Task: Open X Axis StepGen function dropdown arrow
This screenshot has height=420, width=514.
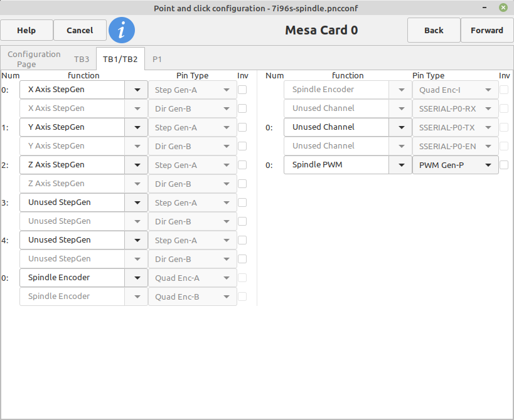Action: (137, 90)
